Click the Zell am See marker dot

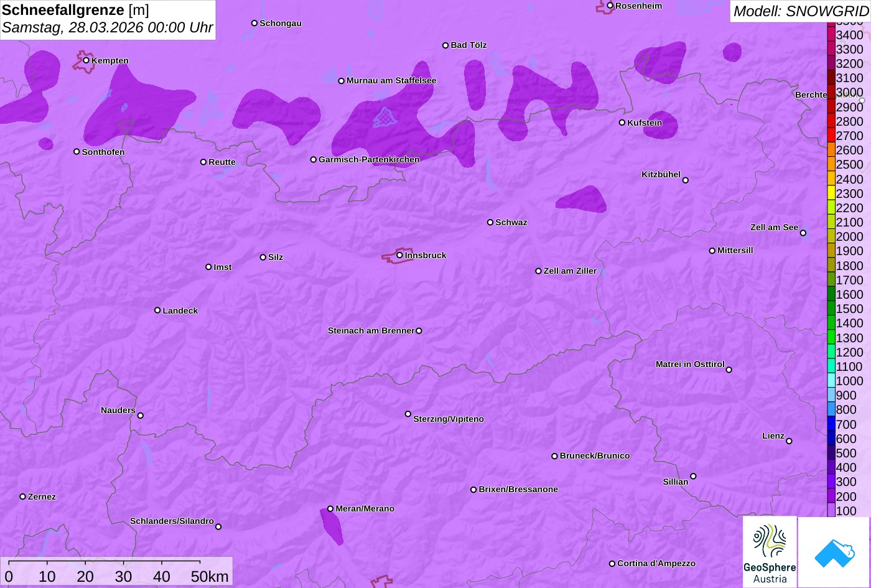(803, 233)
